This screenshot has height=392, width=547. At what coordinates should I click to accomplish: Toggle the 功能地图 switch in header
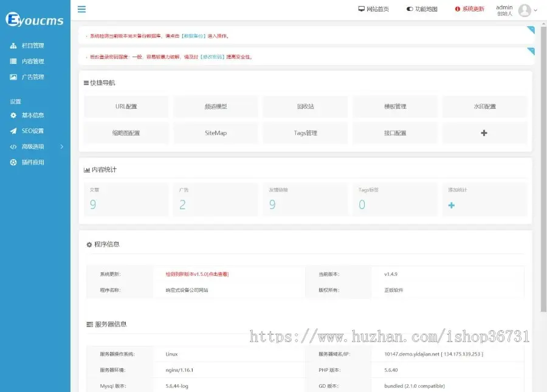(x=410, y=9)
